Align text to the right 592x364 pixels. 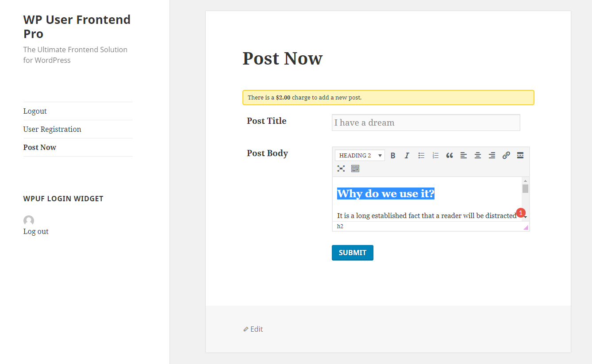492,155
